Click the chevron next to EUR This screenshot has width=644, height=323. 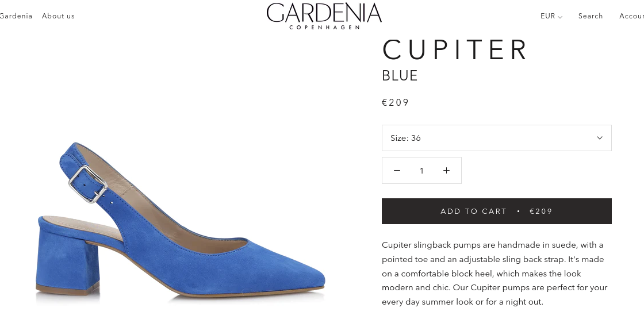560,17
